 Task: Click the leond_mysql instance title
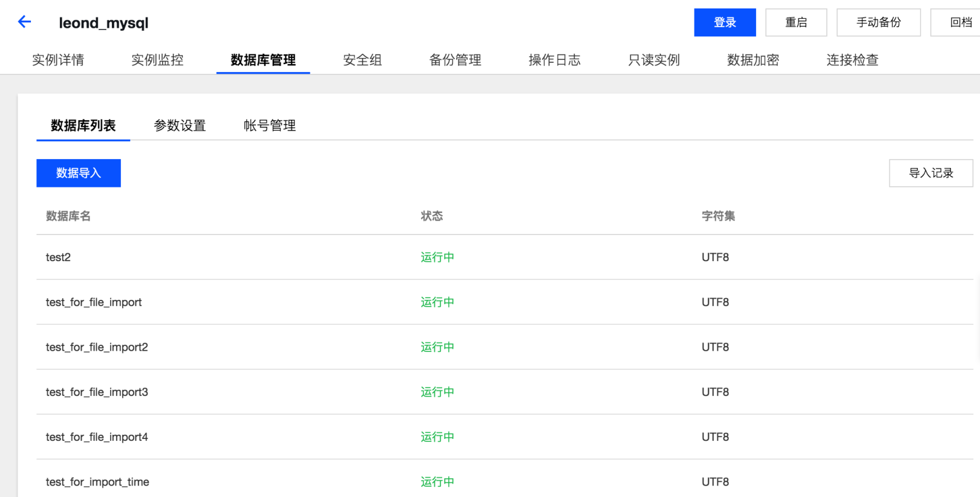point(103,23)
